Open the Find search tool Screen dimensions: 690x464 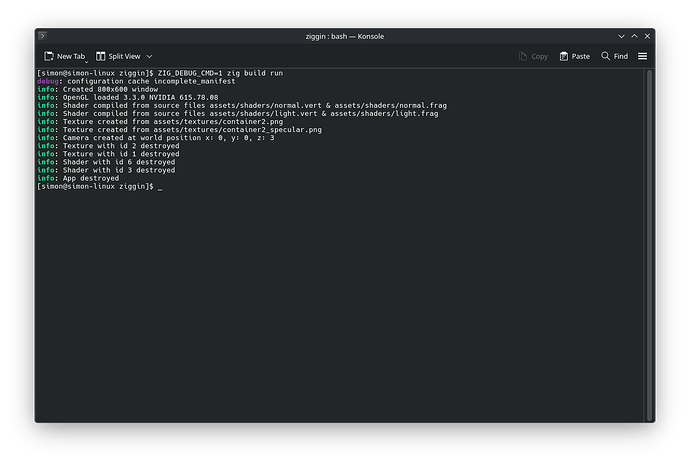coord(615,56)
